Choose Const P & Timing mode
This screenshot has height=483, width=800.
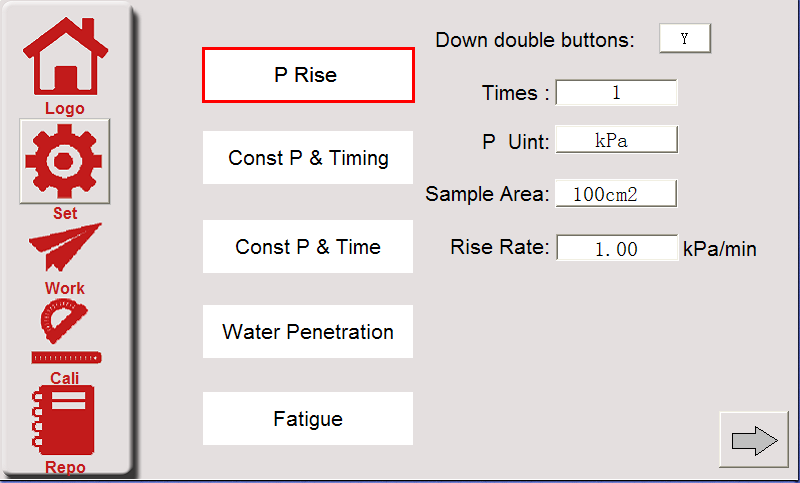(x=308, y=158)
